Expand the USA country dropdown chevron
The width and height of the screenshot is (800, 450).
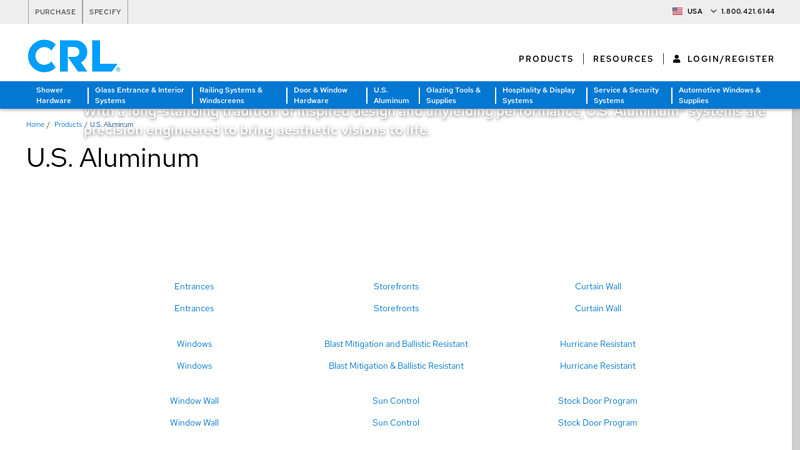(713, 11)
